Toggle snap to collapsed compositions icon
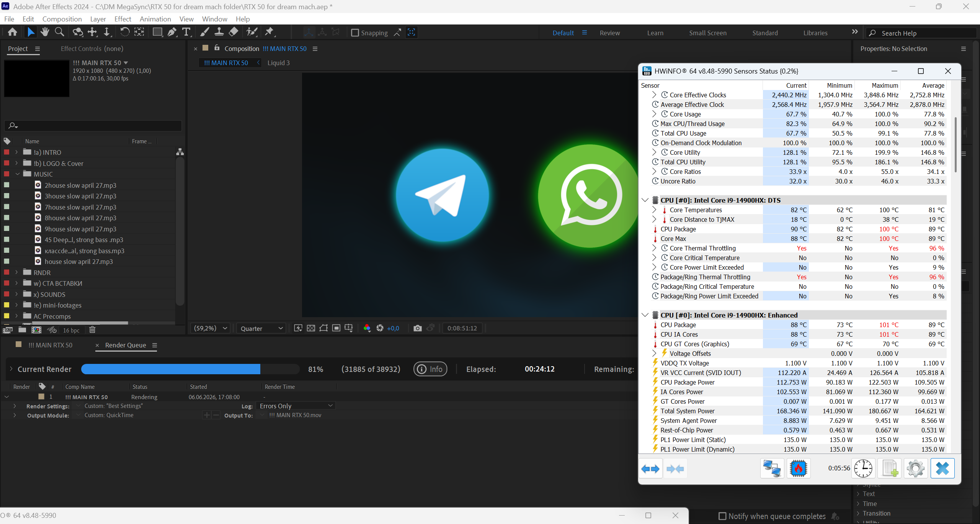Screen dimensions: 980x524 pyautogui.click(x=412, y=32)
